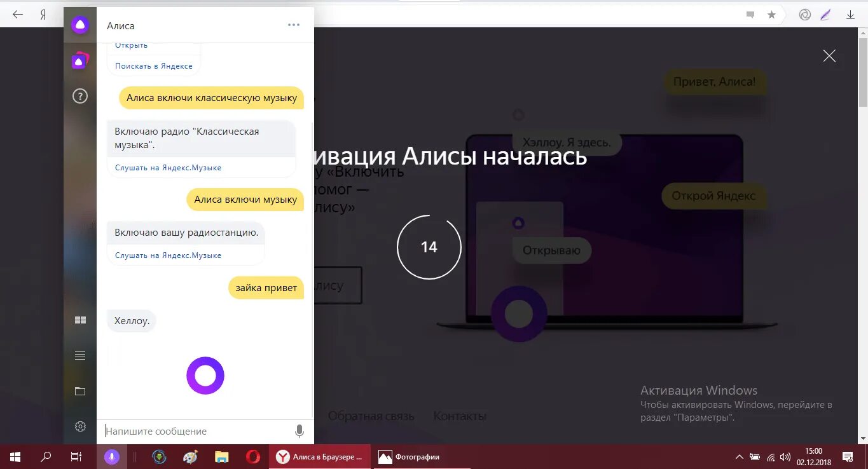Open the Windows Start menu
The image size is (868, 469).
pyautogui.click(x=15, y=456)
